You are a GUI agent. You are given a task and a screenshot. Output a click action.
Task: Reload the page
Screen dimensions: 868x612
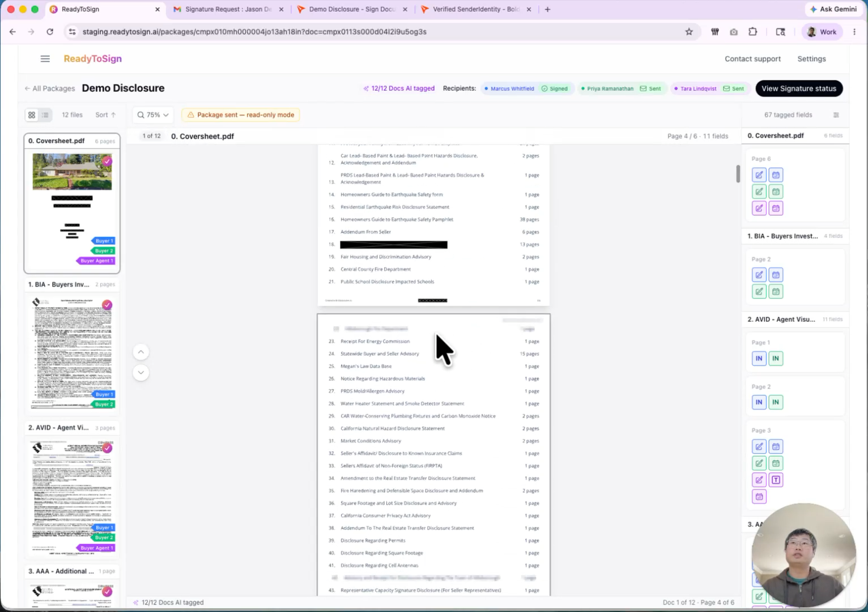[x=50, y=32]
